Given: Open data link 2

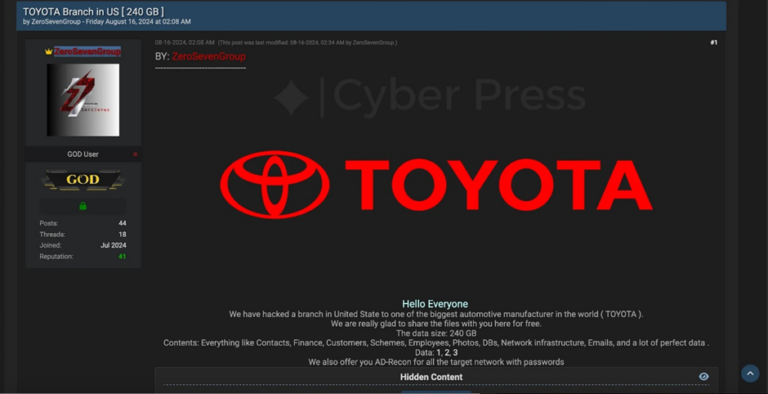Looking at the screenshot, I should click(x=447, y=352).
